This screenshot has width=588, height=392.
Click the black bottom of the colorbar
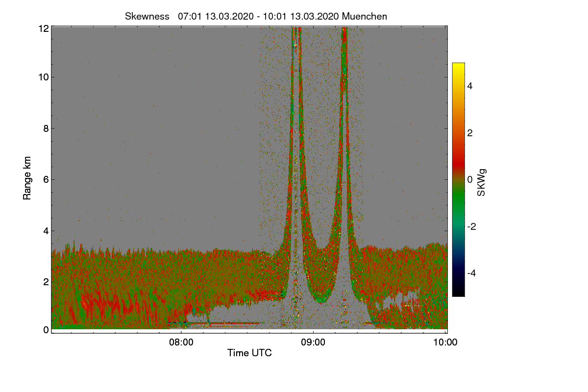pos(458,293)
